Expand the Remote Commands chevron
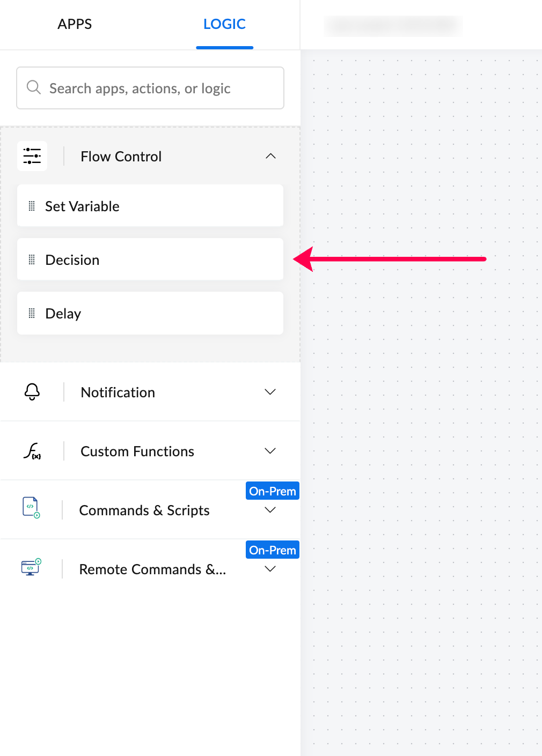 click(x=270, y=569)
